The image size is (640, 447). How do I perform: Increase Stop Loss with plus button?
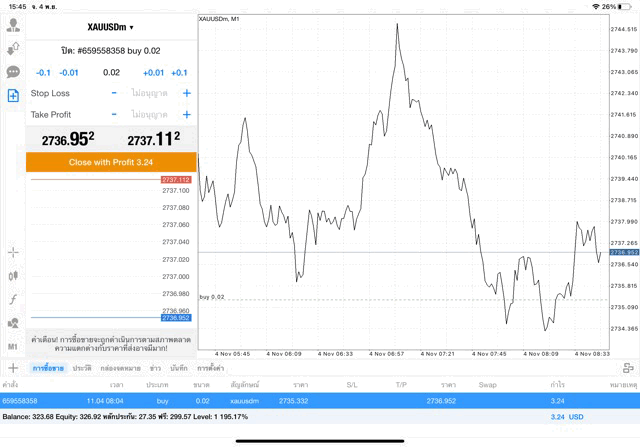[x=186, y=93]
